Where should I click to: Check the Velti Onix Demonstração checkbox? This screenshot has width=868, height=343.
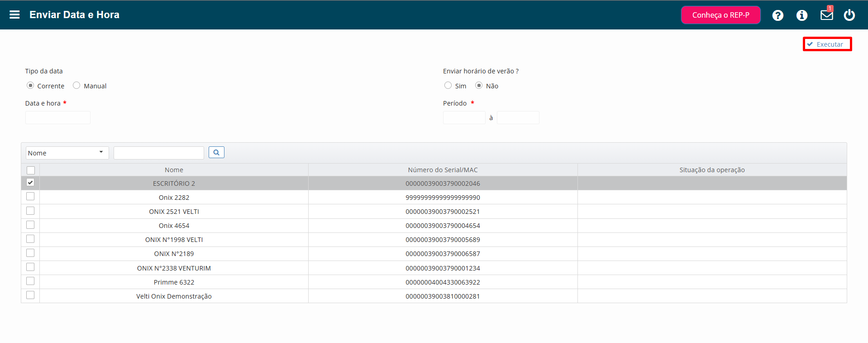point(30,295)
